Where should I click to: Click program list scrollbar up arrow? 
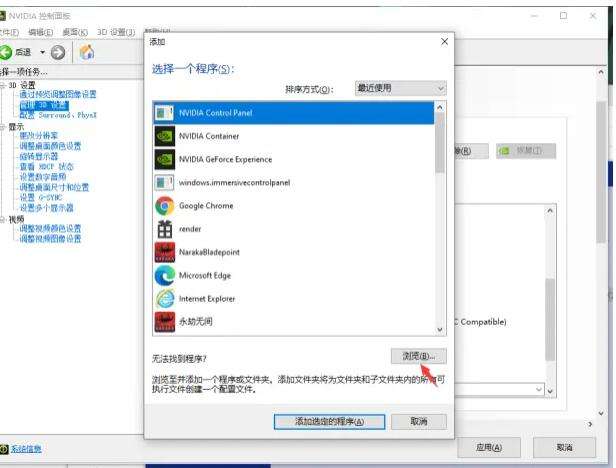click(x=440, y=107)
